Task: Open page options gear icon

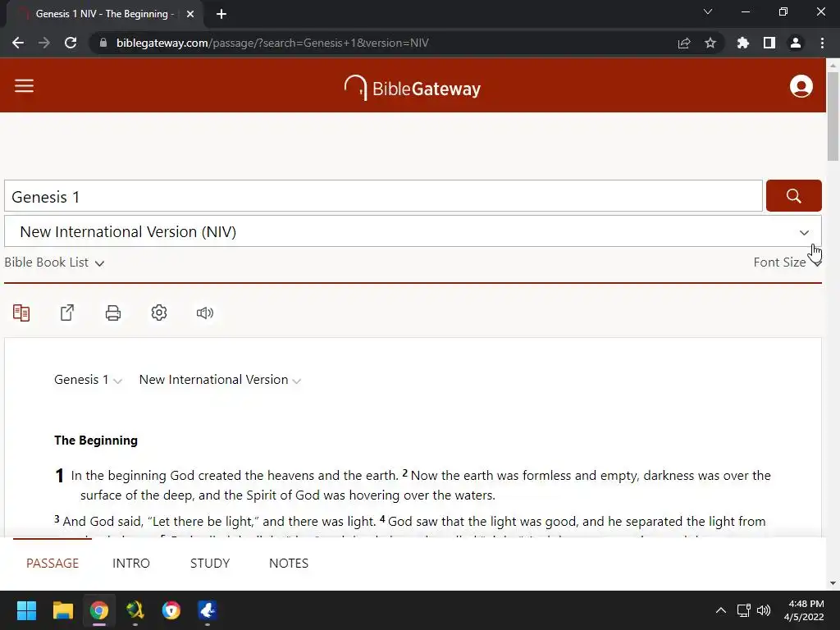Action: [x=159, y=313]
